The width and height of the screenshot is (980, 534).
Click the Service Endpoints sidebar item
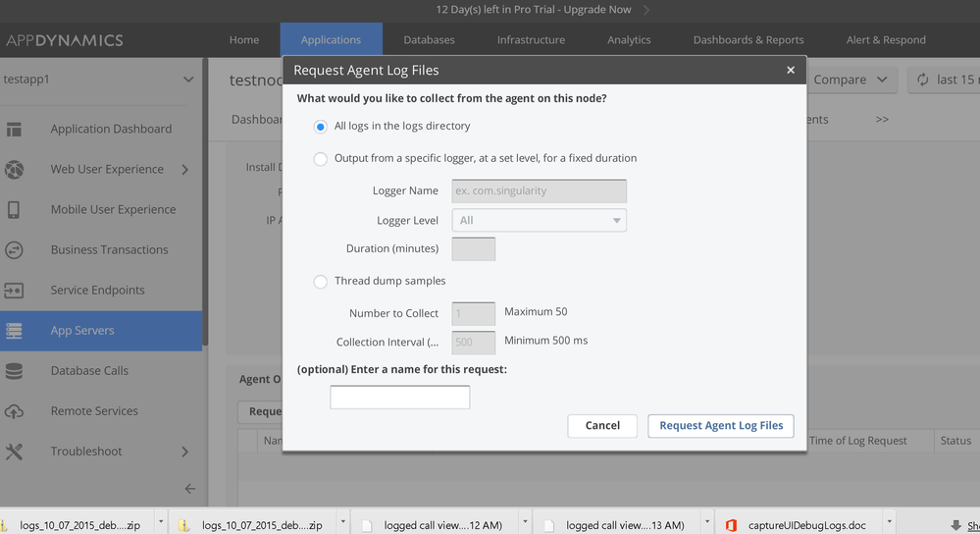click(x=101, y=291)
